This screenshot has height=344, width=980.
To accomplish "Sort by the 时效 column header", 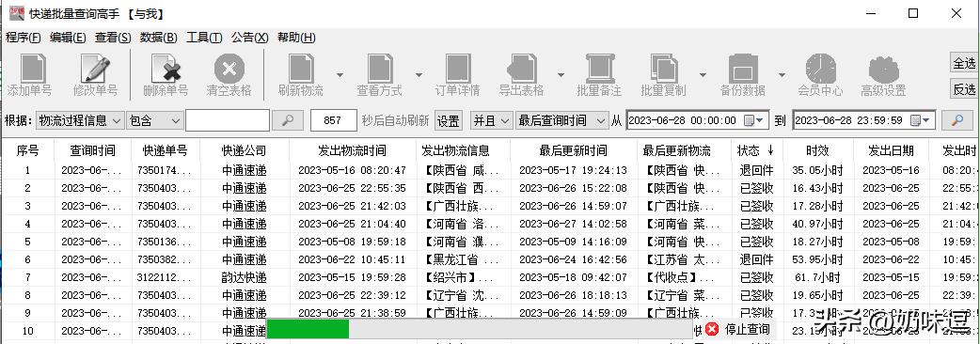I will pos(817,150).
